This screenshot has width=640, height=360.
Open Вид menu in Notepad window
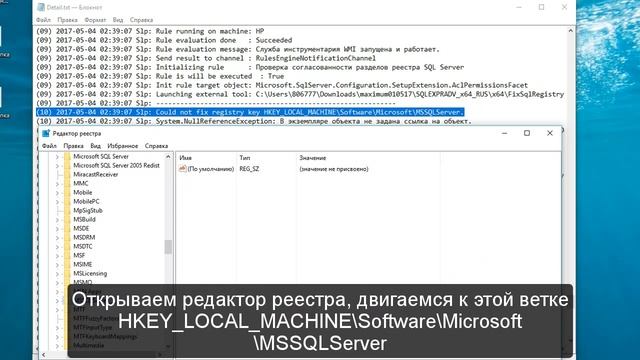pyautogui.click(x=118, y=20)
